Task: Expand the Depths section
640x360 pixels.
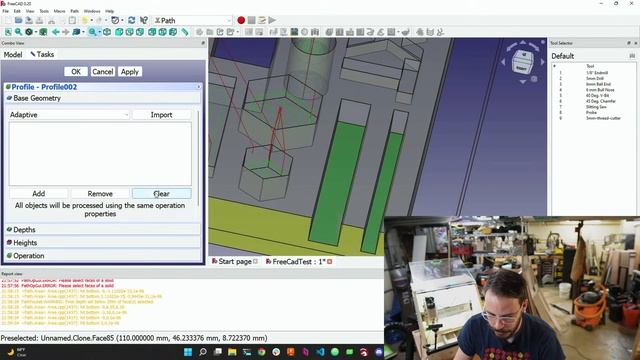Action: (x=103, y=230)
